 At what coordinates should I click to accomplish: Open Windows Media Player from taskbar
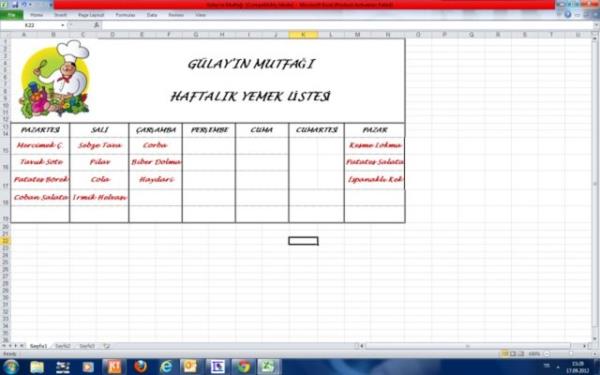point(88,367)
